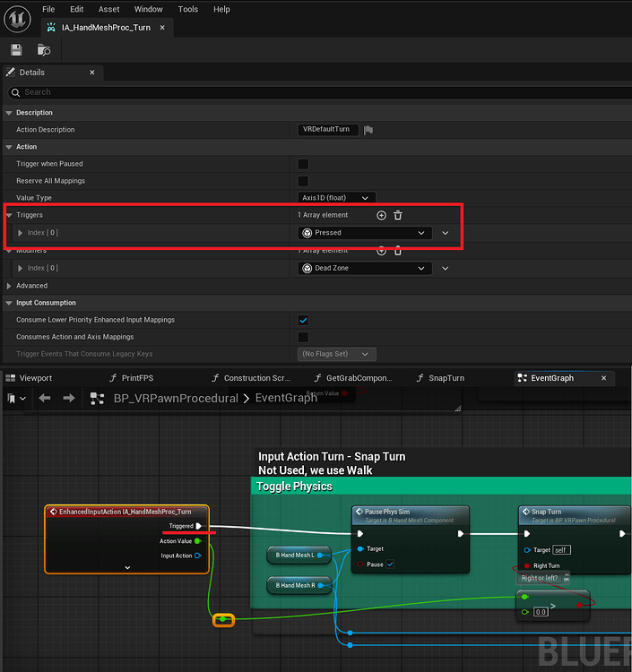
Task: Click BP_VRPawnProcedural in the breadcrumb
Action: (176, 398)
